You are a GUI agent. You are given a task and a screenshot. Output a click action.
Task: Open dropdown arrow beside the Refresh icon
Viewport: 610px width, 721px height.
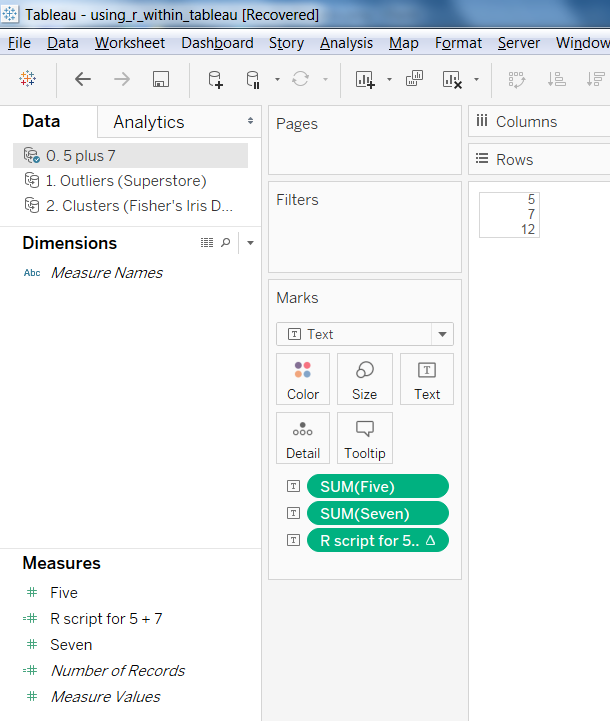[325, 80]
